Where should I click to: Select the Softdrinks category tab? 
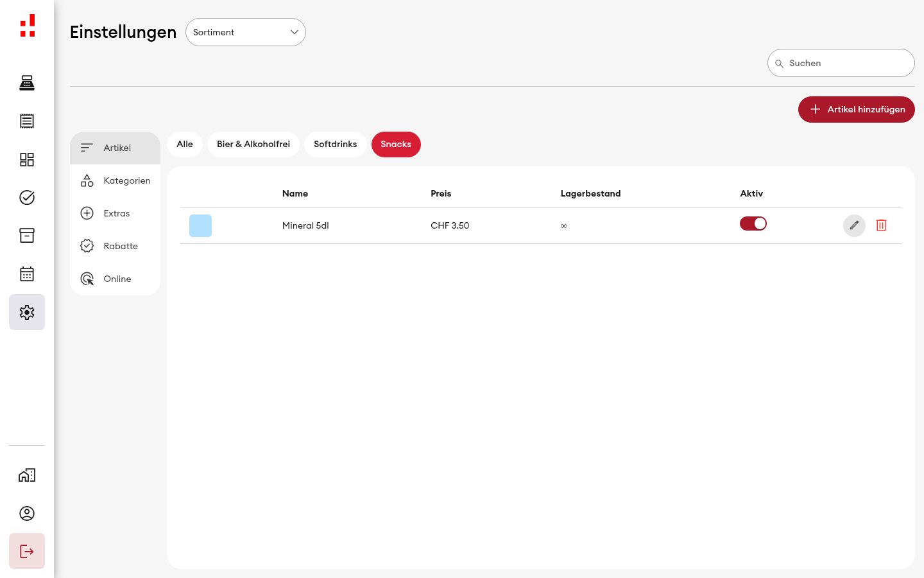click(x=335, y=144)
